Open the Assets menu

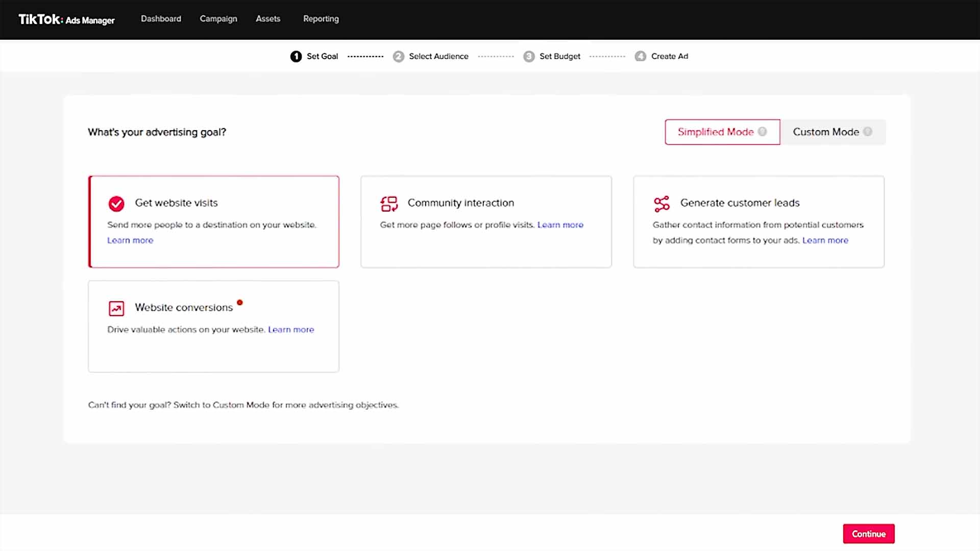point(268,19)
